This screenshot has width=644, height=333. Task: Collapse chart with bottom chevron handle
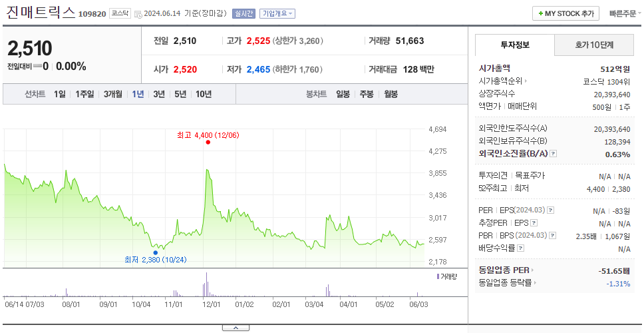click(x=236, y=328)
